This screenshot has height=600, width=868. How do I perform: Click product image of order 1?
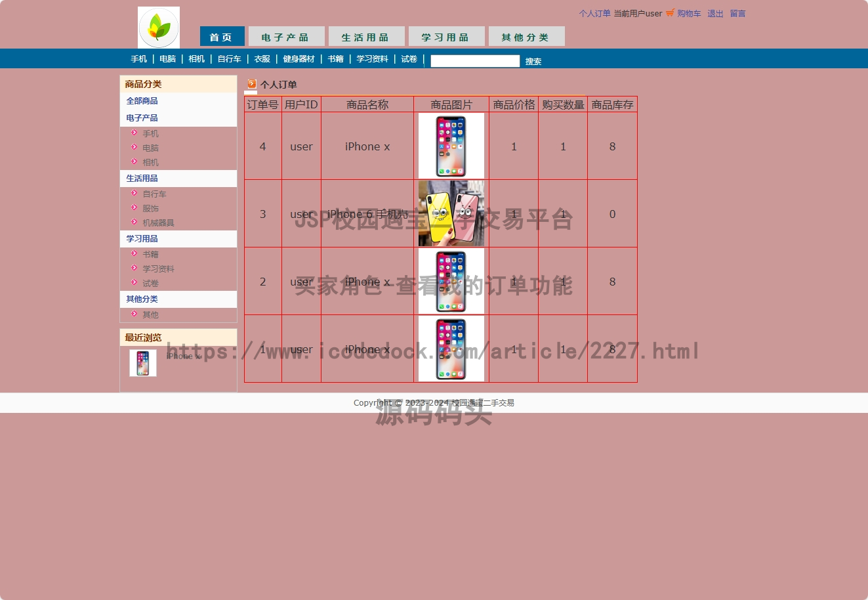click(451, 349)
